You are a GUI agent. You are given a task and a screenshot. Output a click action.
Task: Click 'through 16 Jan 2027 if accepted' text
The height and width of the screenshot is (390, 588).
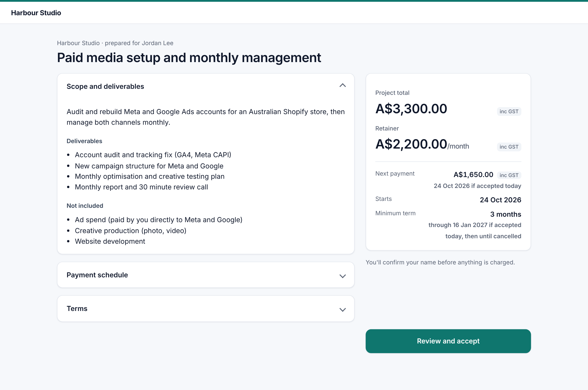pyautogui.click(x=475, y=225)
